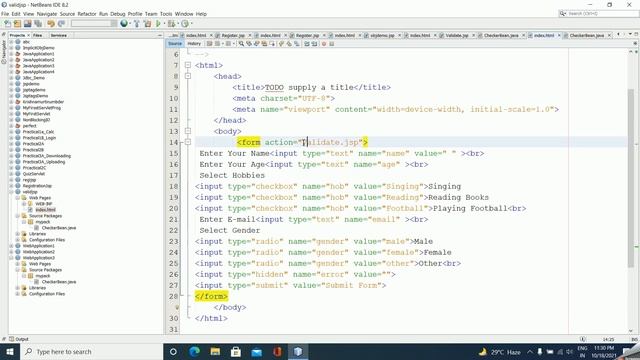The height and width of the screenshot is (360, 640).
Task: Run the project with the green arrow
Action: [x=158, y=24]
